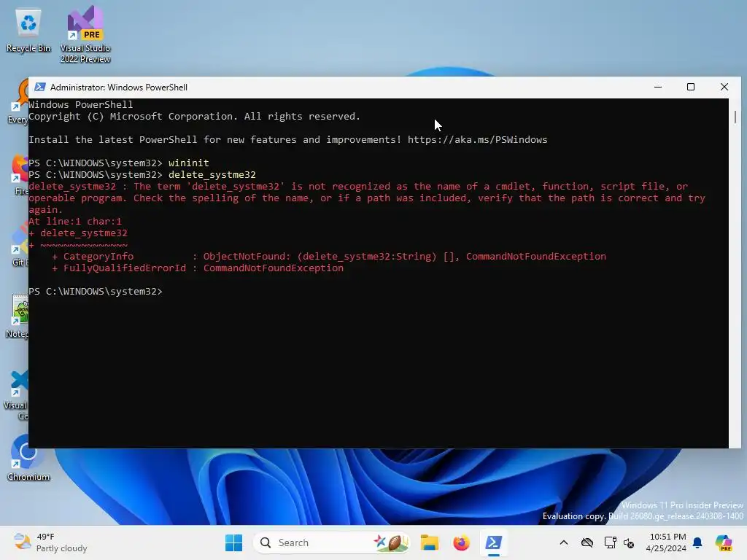Click the 'Administrator: Windows PowerShell' title text
747x560 pixels.
coord(119,87)
